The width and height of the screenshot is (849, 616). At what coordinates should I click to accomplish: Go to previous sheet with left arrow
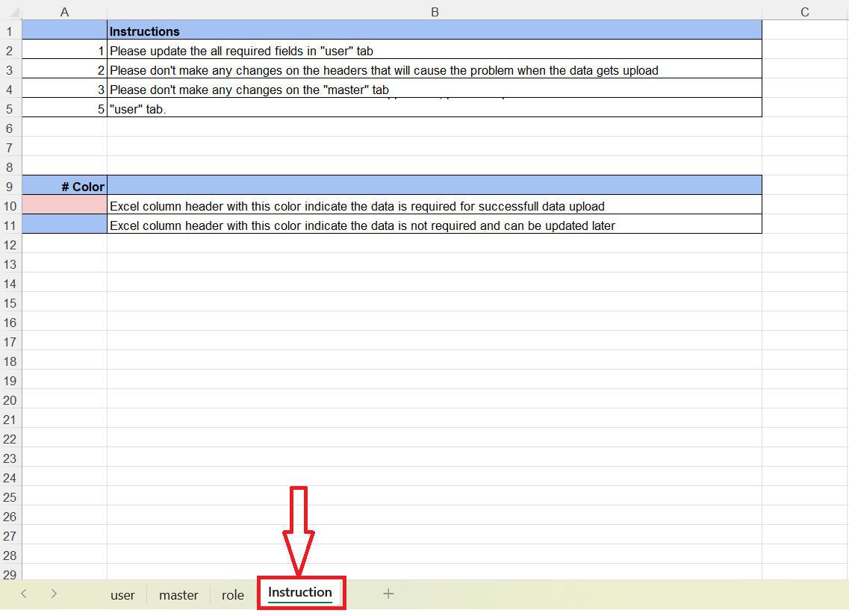click(24, 594)
